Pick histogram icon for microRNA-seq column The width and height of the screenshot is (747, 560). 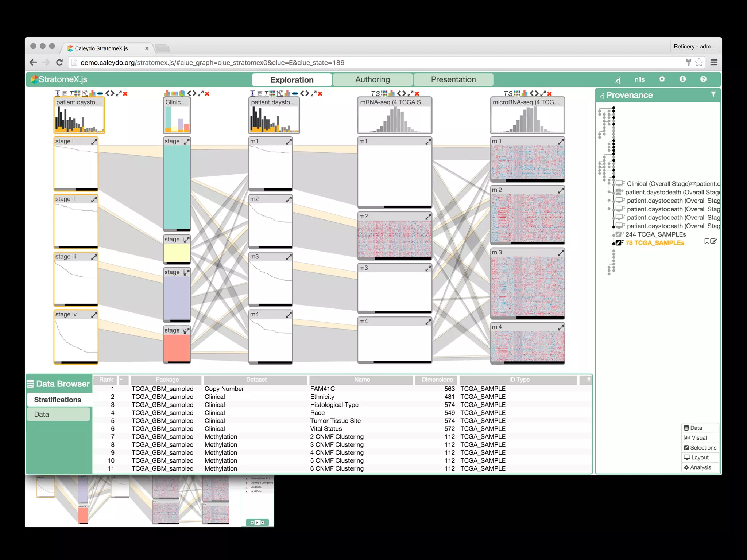click(524, 93)
